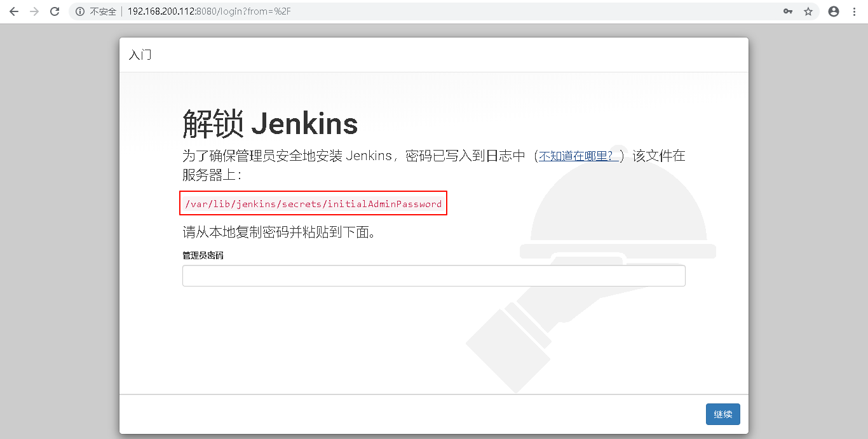Select the /var/lib/jenkins/secrets/initialAdminPassword path text
This screenshot has height=439, width=868.
tap(313, 204)
